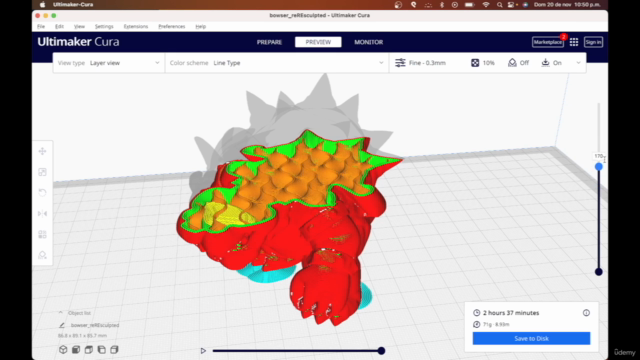Click the 2 hours 37 minutes estimate

(511, 313)
